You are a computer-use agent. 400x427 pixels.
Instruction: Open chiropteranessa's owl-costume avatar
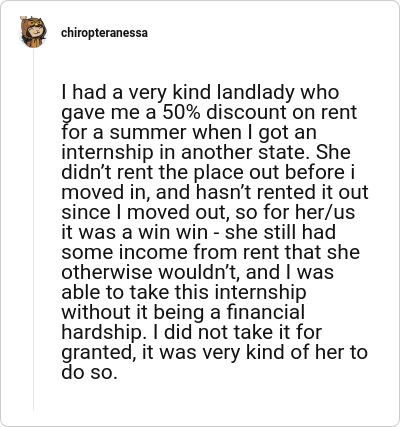[x=33, y=32]
